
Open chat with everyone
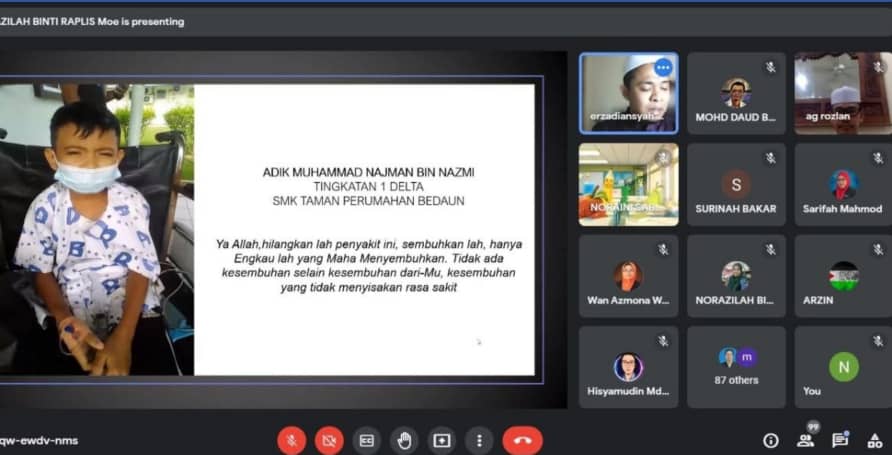(840, 440)
